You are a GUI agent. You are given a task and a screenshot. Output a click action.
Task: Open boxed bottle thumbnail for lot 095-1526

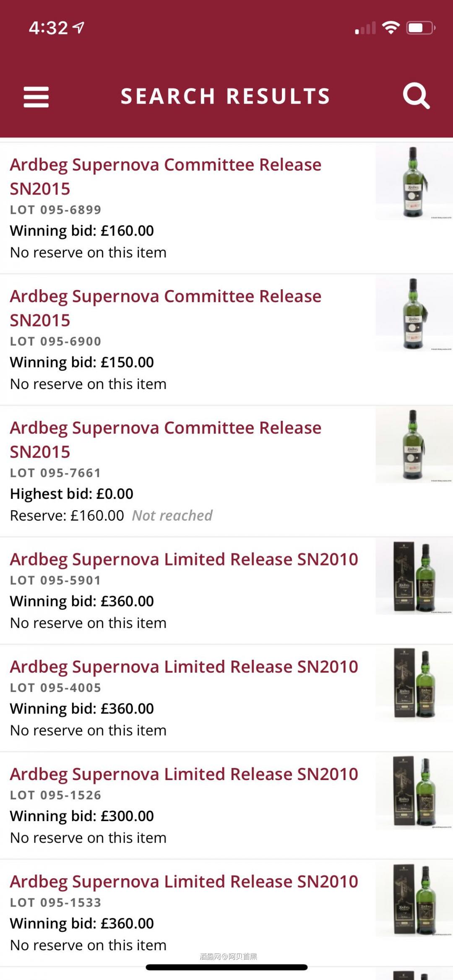tap(414, 791)
